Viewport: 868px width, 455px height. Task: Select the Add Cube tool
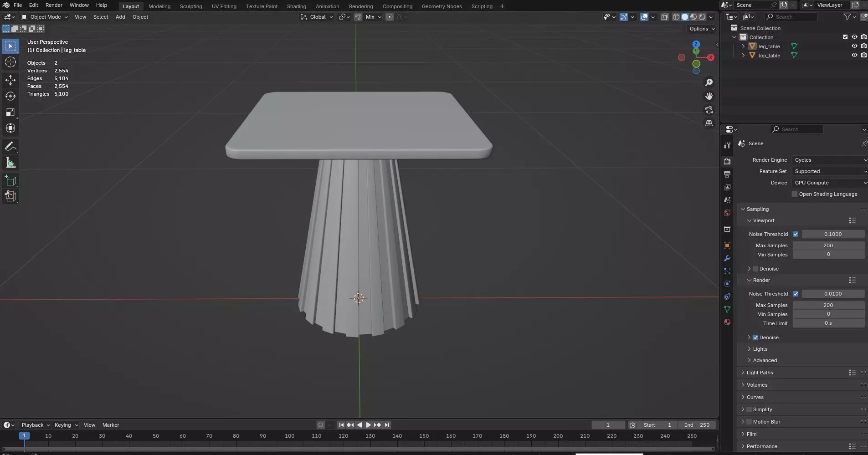tap(10, 181)
